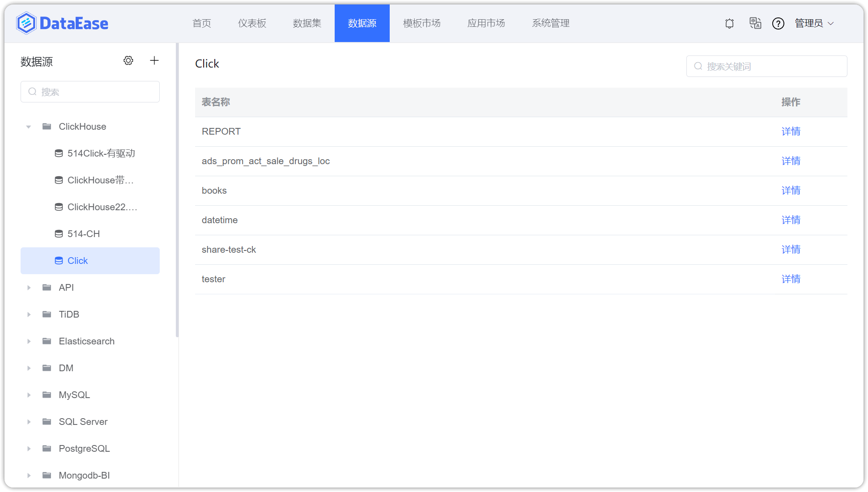Viewport: 868px width, 492px height.
Task: Open datasource settings via the gear icon
Action: [x=128, y=60]
